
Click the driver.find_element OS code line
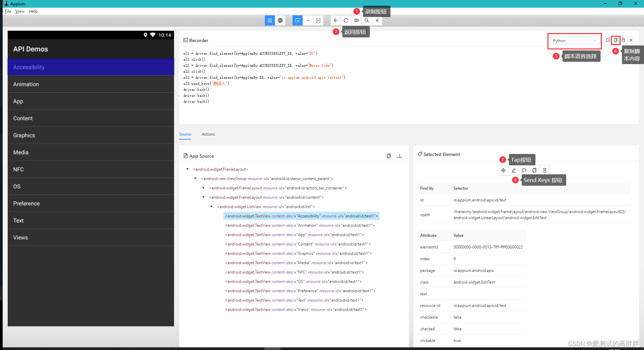250,53
